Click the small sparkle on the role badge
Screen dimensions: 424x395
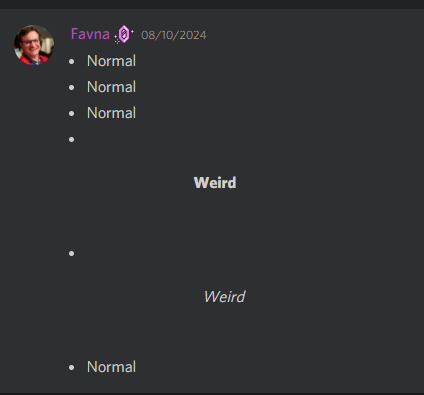coord(117,40)
